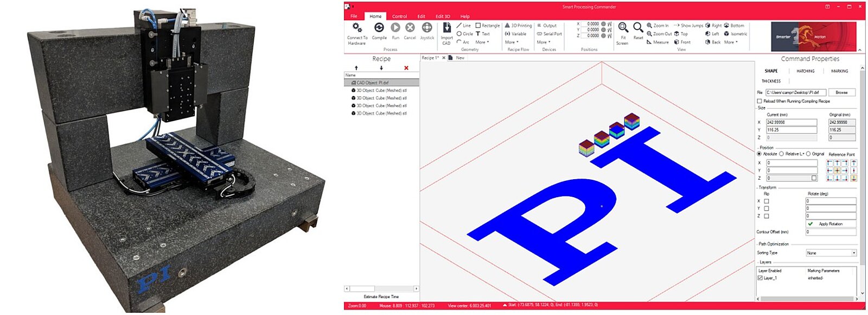Select CAD Object PI.dxf in the recipe list
Image resolution: width=868 pixels, height=315 pixels.
click(x=382, y=83)
